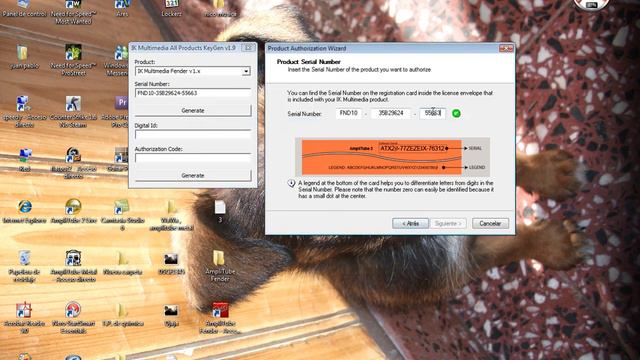This screenshot has width=640, height=360.
Task: Click Generate below the KeyGen serial number
Action: coord(193,111)
